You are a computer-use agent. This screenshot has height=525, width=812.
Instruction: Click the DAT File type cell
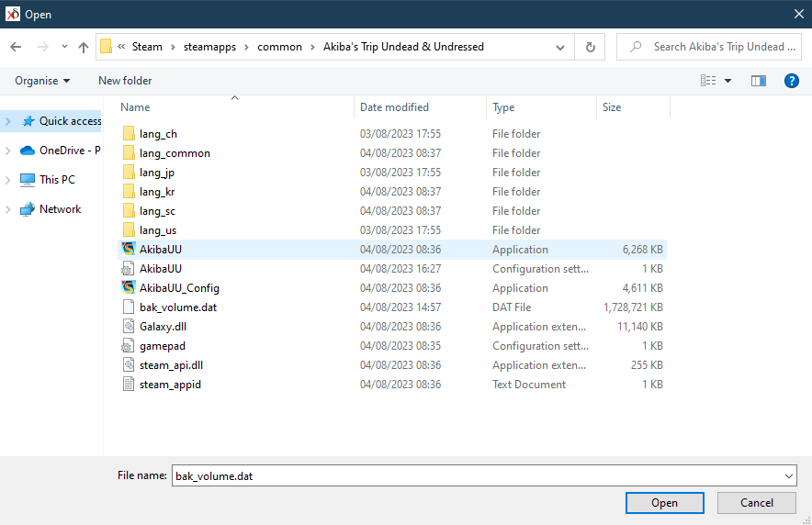click(512, 307)
